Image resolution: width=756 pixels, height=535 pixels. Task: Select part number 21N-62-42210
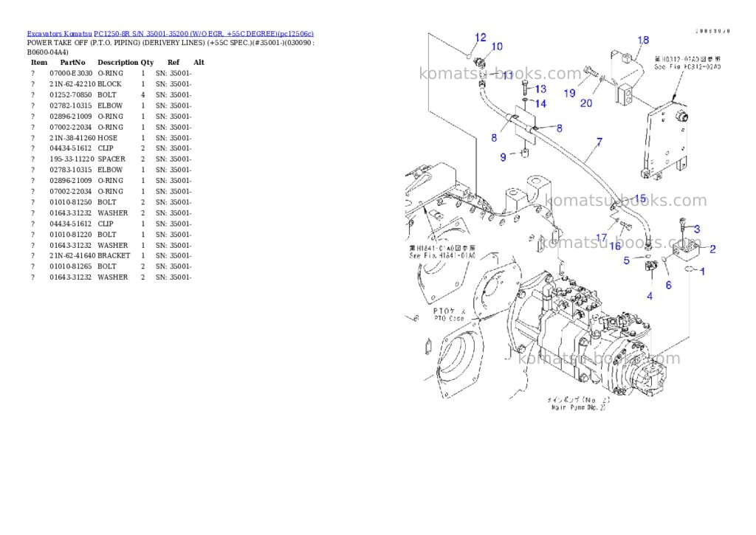(72, 84)
